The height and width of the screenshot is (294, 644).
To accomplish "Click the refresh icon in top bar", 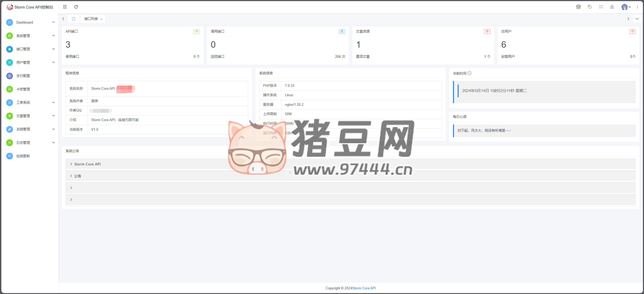I will click(76, 7).
